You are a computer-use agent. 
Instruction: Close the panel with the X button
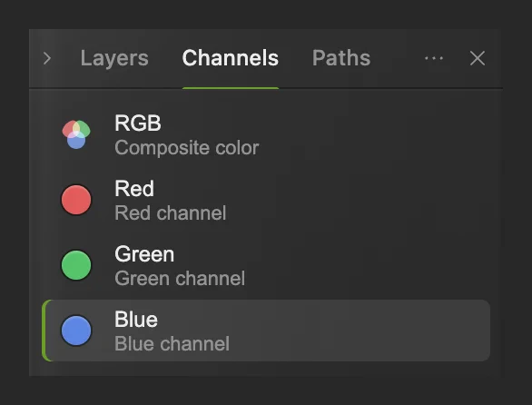tap(478, 58)
